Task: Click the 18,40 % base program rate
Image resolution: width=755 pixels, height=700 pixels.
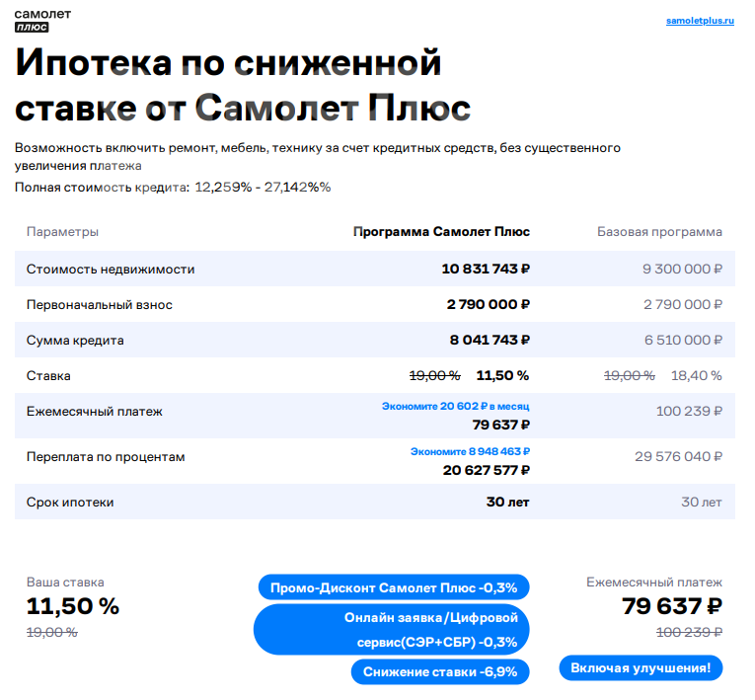Action: pos(697,375)
